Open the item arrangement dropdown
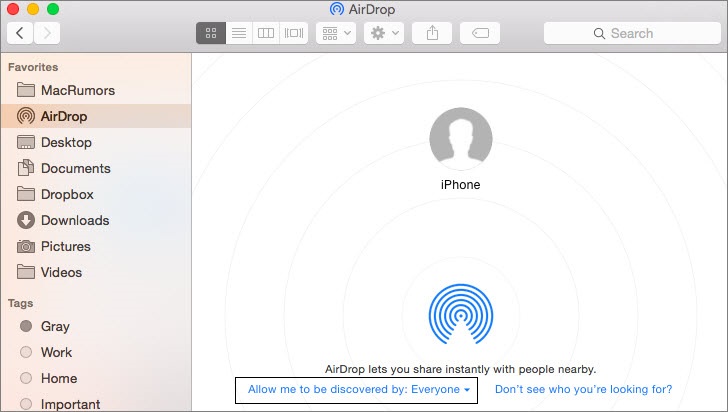Screen dimensions: 728x412 point(336,33)
